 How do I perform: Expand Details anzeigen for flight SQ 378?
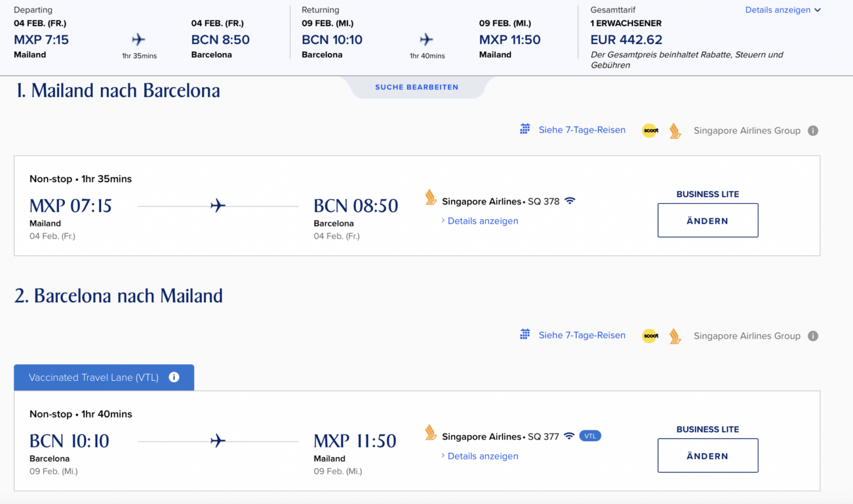(x=482, y=221)
